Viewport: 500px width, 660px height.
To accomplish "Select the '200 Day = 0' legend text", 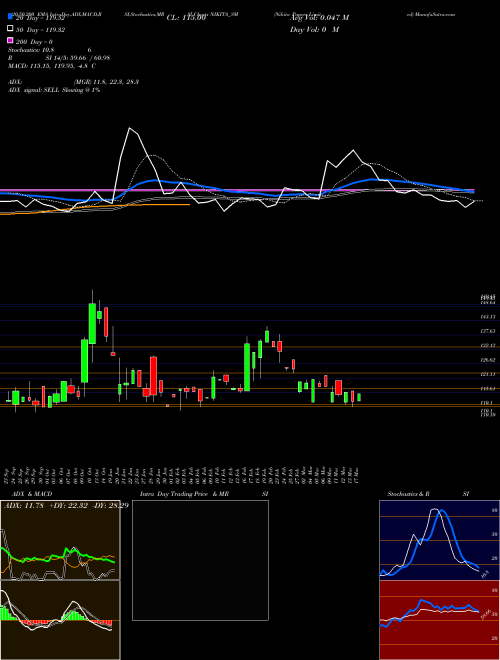I will (34, 42).
